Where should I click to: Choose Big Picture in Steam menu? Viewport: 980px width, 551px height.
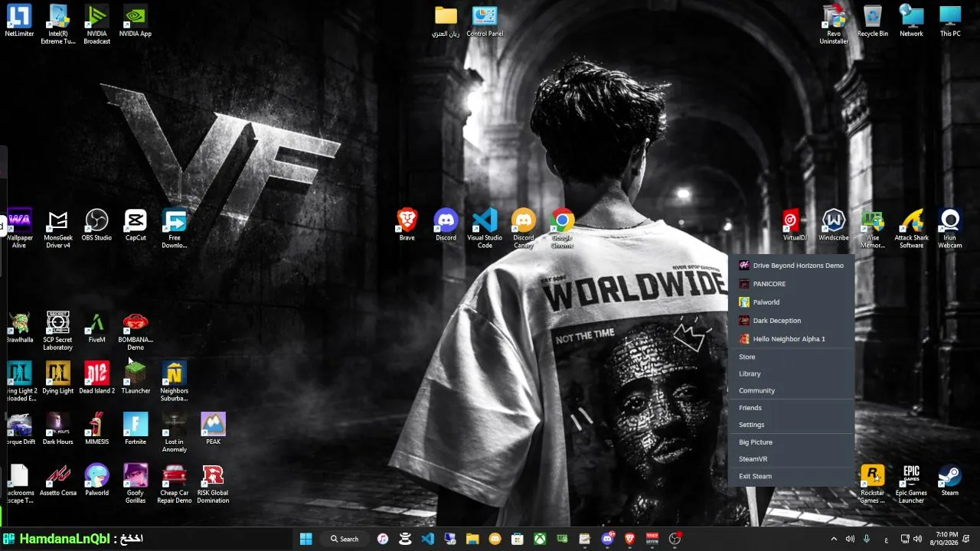coord(791,442)
